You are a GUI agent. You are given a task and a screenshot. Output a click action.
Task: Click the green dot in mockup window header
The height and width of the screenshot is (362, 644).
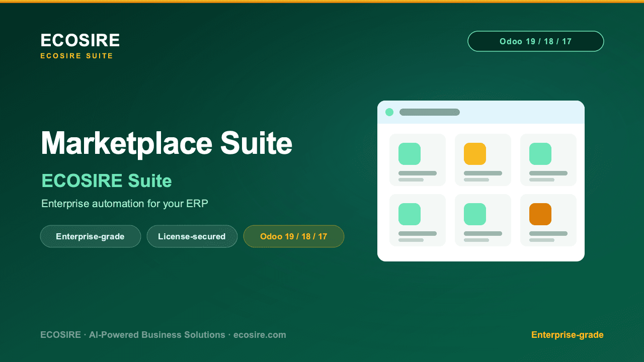click(x=389, y=112)
